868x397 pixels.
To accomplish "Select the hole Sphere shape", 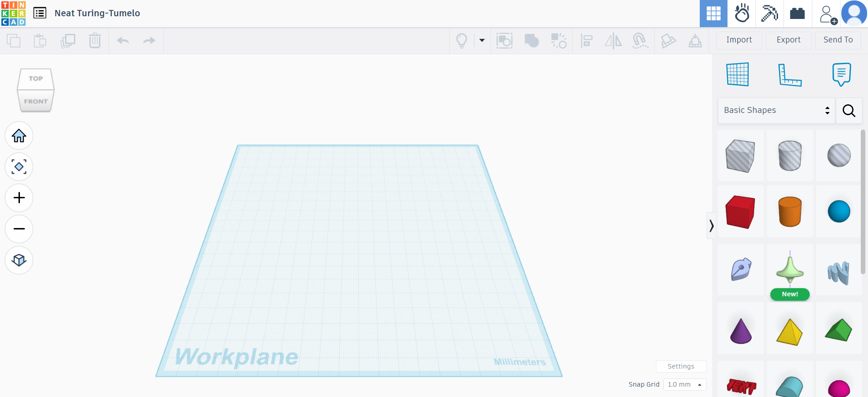I will [839, 155].
